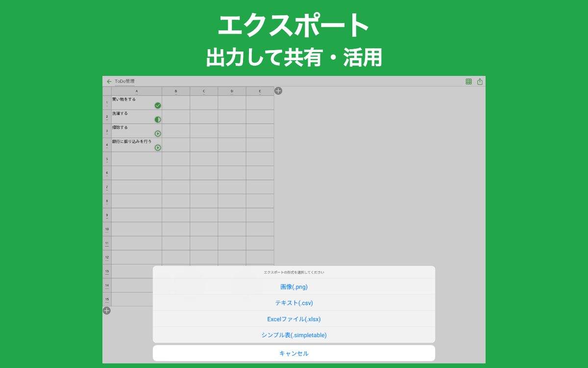This screenshot has width=588, height=368.
Task: Select empty cell C2
Action: pyautogui.click(x=204, y=117)
